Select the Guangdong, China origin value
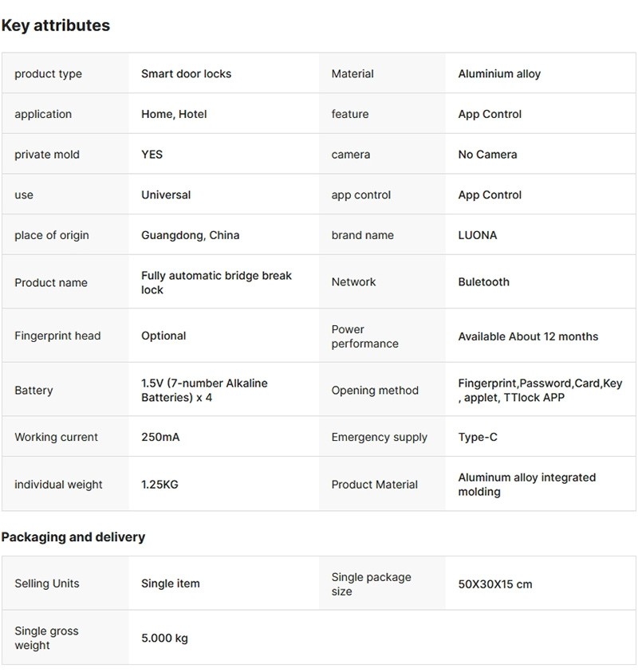The height and width of the screenshot is (672, 638). 190,235
